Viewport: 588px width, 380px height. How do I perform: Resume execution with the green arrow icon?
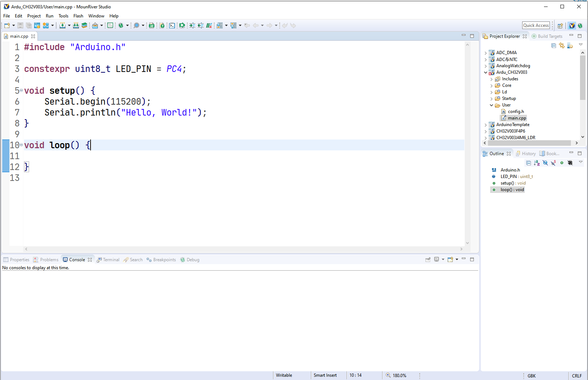(x=182, y=25)
